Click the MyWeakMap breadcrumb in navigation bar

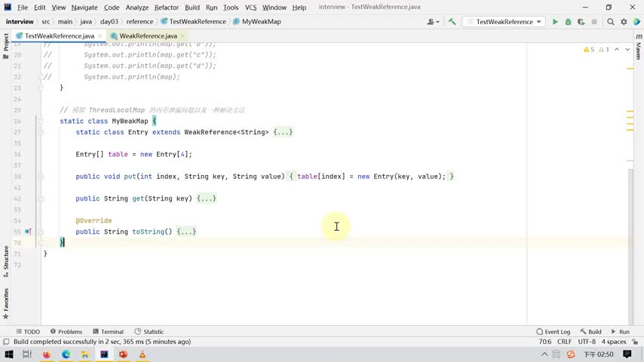coord(257,22)
